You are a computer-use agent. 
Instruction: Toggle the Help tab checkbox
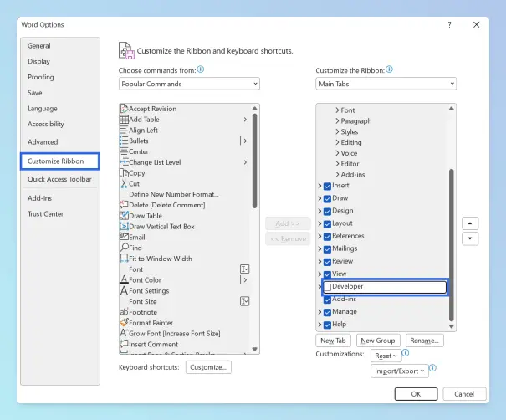click(x=327, y=325)
